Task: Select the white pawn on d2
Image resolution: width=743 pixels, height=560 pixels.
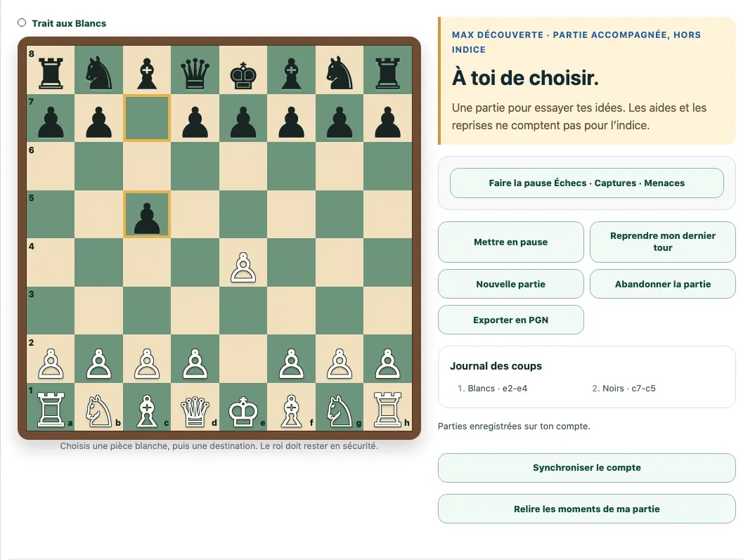Action: [195, 358]
